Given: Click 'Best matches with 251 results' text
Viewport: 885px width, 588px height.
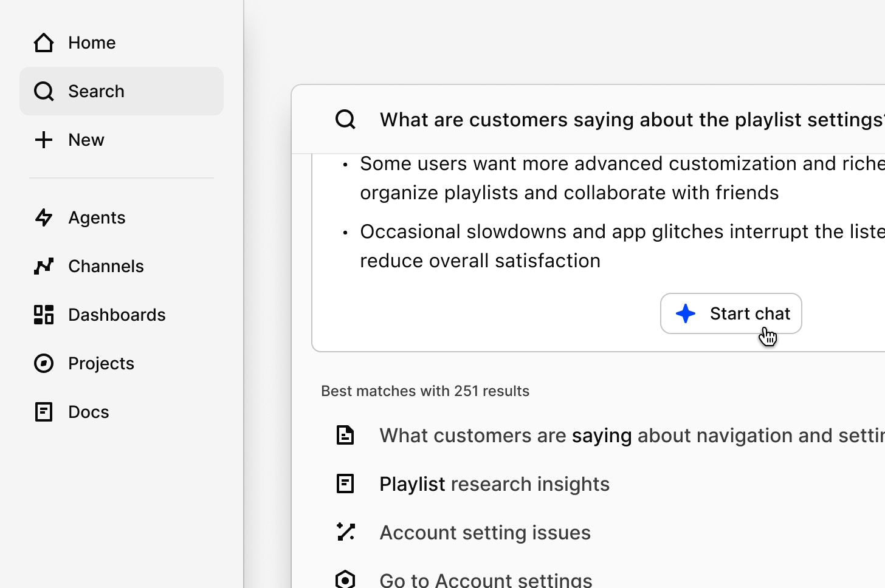Looking at the screenshot, I should click(x=425, y=391).
